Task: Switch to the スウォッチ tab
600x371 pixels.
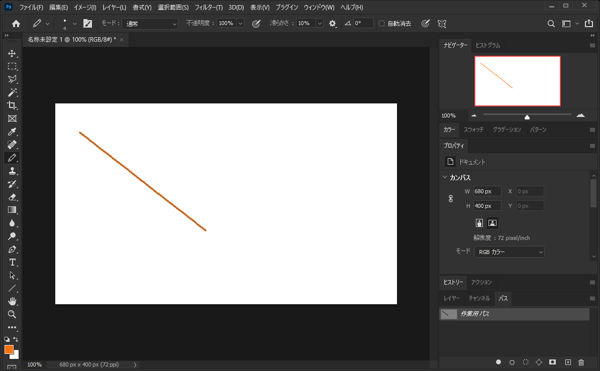Action: [x=473, y=130]
